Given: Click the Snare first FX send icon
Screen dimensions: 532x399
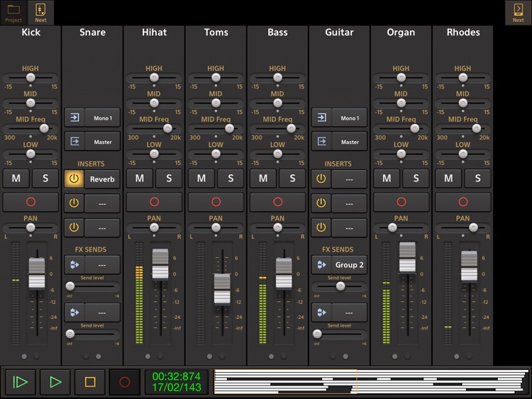Looking at the screenshot, I should click(74, 264).
